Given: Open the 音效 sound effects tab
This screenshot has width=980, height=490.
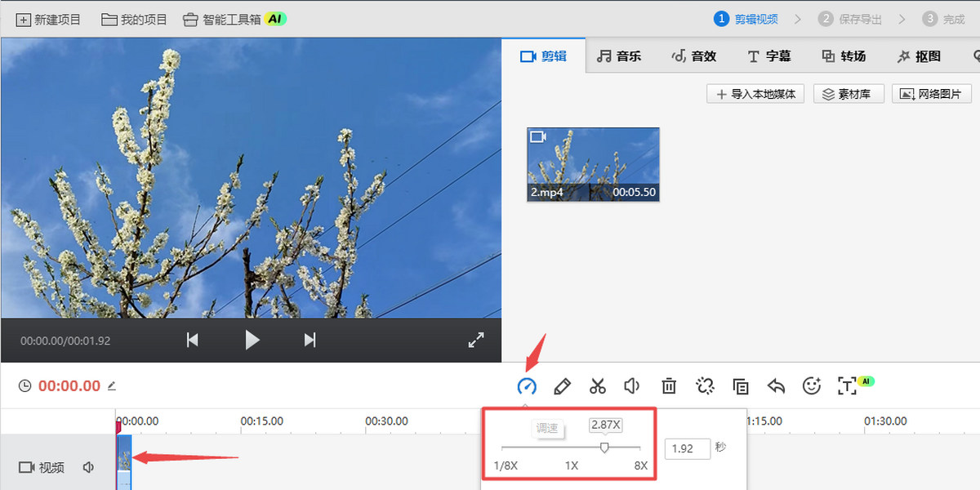Looking at the screenshot, I should coord(693,56).
